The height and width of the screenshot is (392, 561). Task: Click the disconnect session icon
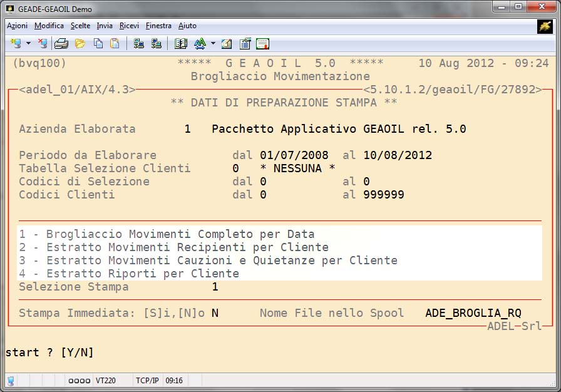(43, 43)
